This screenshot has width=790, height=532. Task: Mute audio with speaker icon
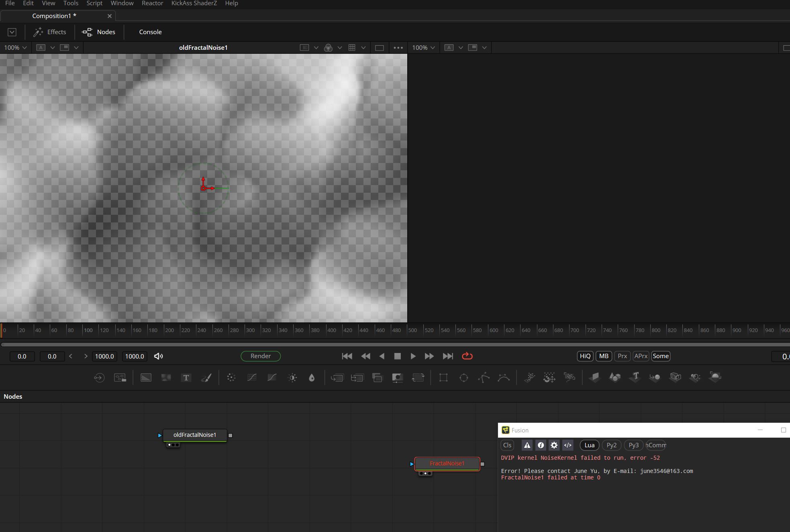click(159, 356)
